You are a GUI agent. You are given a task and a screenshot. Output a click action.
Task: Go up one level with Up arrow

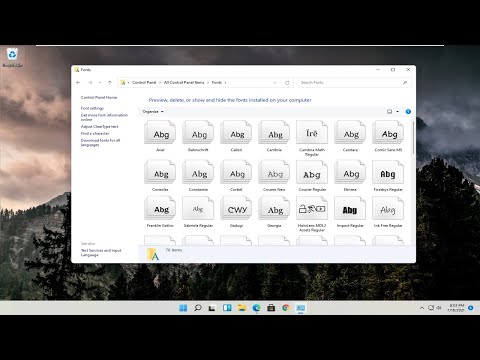110,82
